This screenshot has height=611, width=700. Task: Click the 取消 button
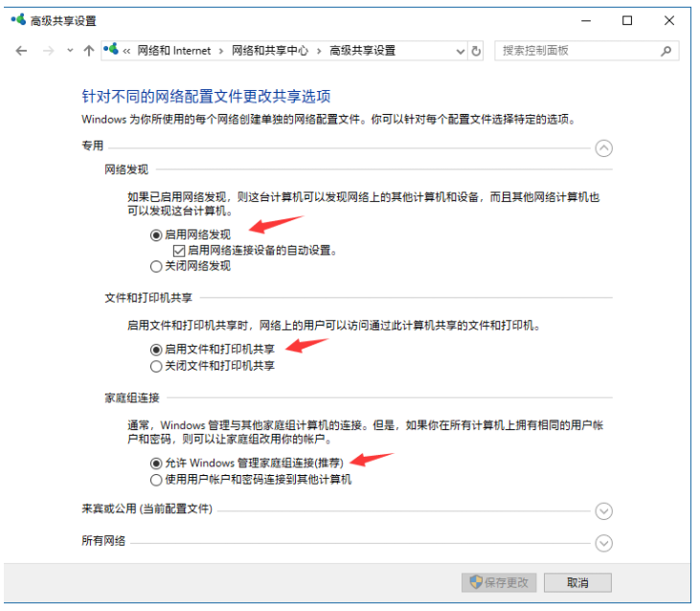577,582
